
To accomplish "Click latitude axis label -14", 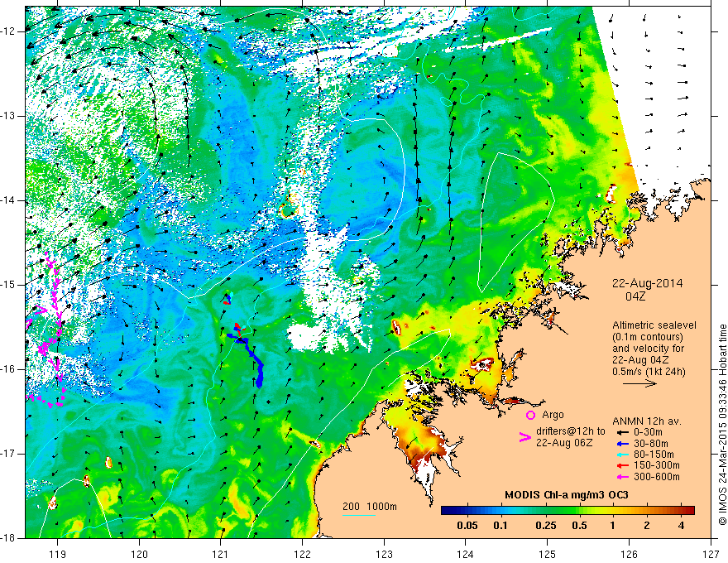I will pyautogui.click(x=9, y=200).
